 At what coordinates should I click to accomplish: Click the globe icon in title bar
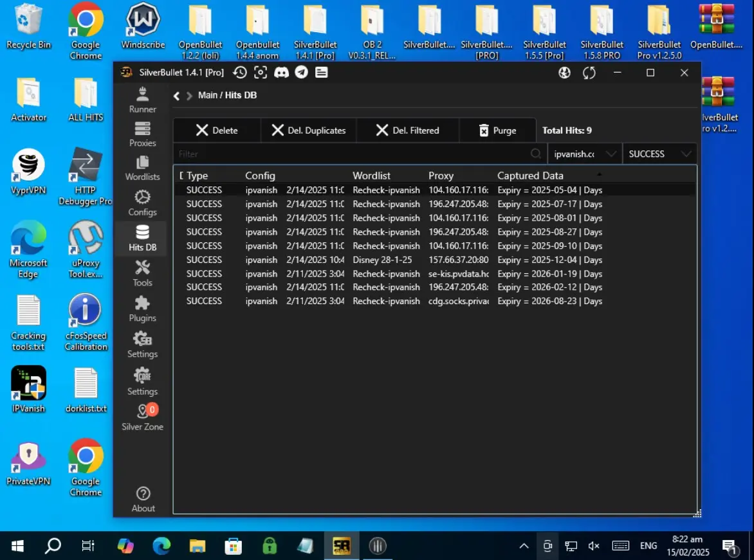(565, 73)
